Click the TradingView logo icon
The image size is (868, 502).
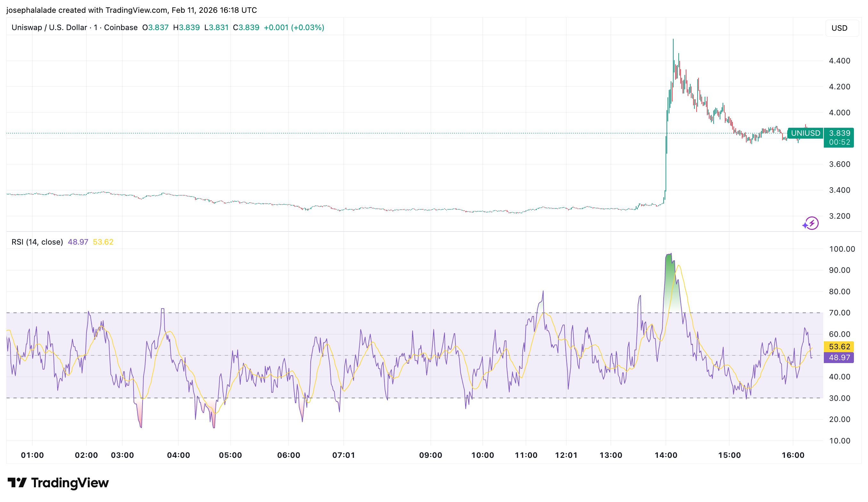coord(17,483)
